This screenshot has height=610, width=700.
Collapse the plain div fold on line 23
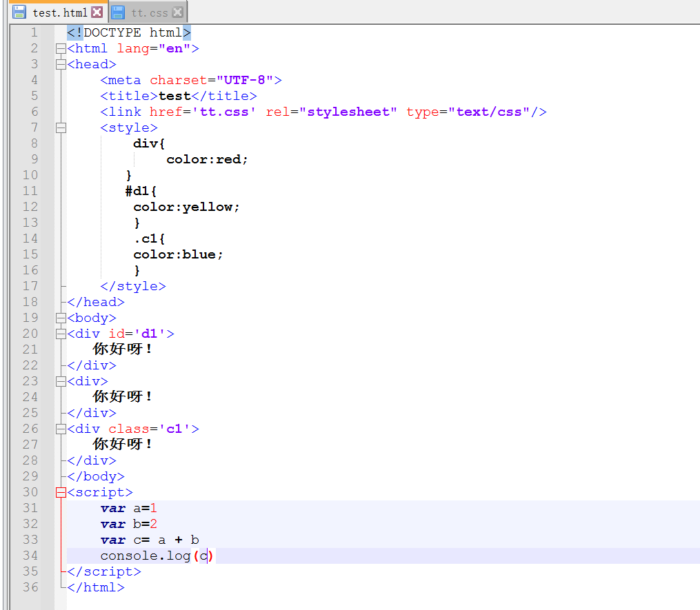point(61,382)
